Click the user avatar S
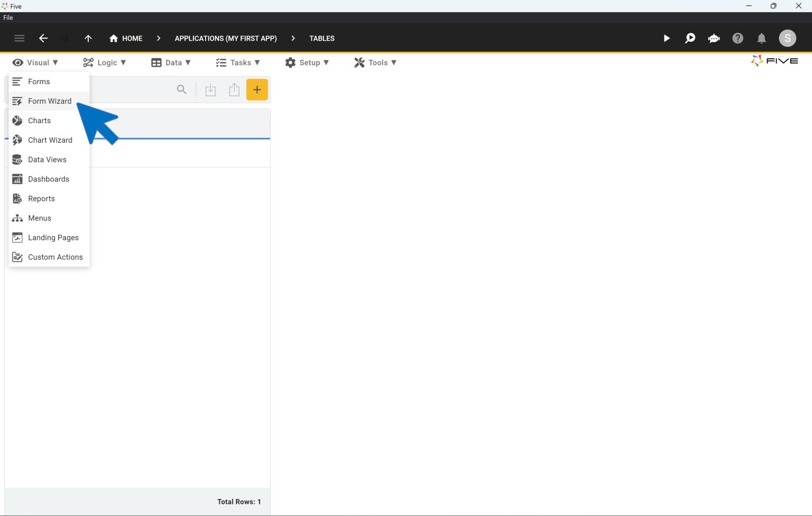The image size is (812, 516). 787,38
